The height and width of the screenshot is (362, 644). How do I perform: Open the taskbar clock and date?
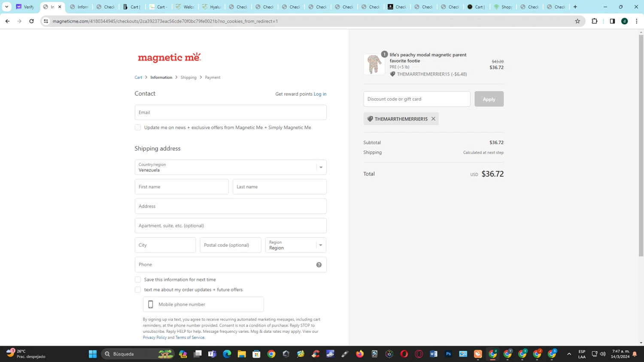click(620, 354)
